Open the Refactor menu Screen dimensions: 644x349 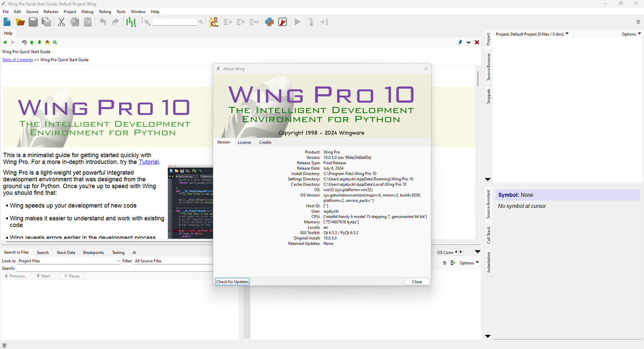tap(51, 12)
